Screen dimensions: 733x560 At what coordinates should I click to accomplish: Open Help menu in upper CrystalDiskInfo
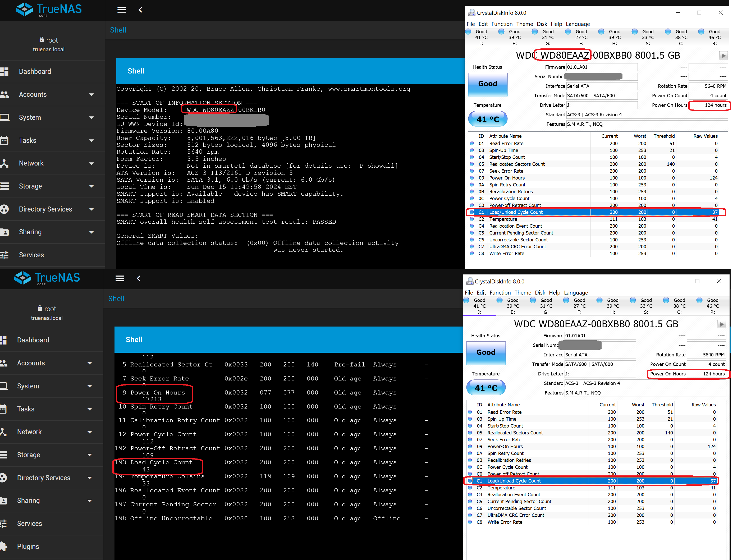coord(556,24)
